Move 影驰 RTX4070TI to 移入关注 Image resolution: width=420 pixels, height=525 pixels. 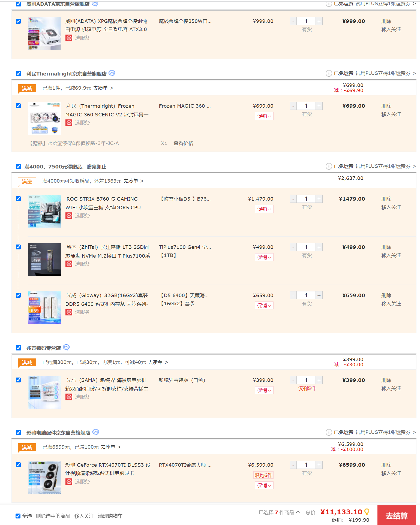[x=391, y=473]
